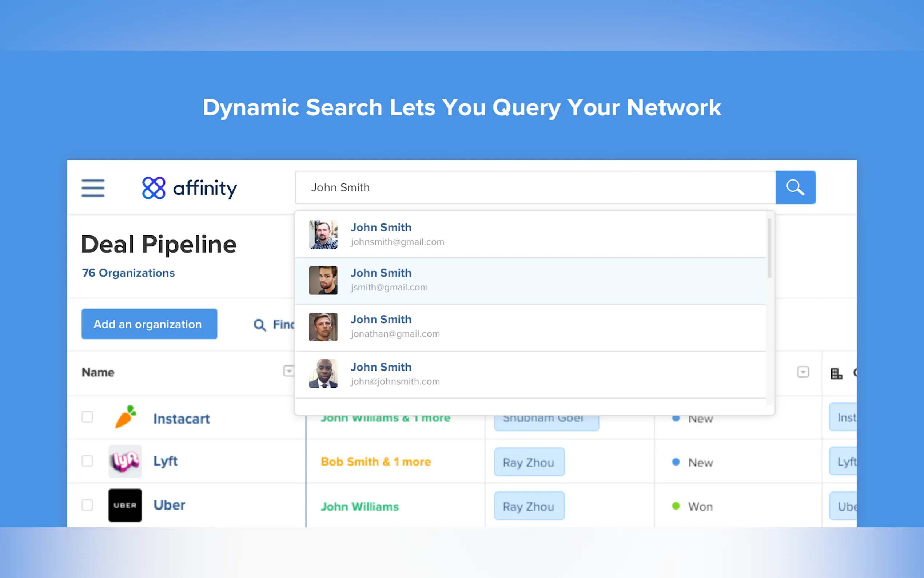The image size is (924, 578).
Task: Check the Lyft row checkbox
Action: [x=87, y=461]
